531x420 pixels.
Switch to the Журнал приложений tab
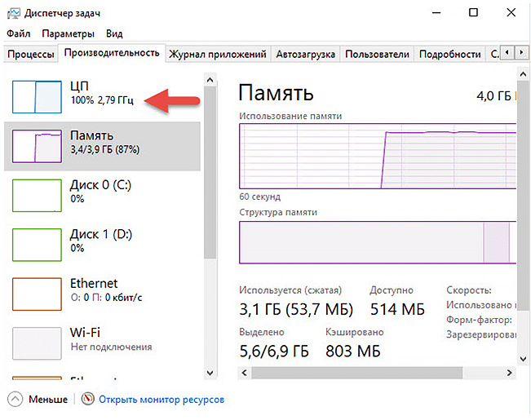218,55
